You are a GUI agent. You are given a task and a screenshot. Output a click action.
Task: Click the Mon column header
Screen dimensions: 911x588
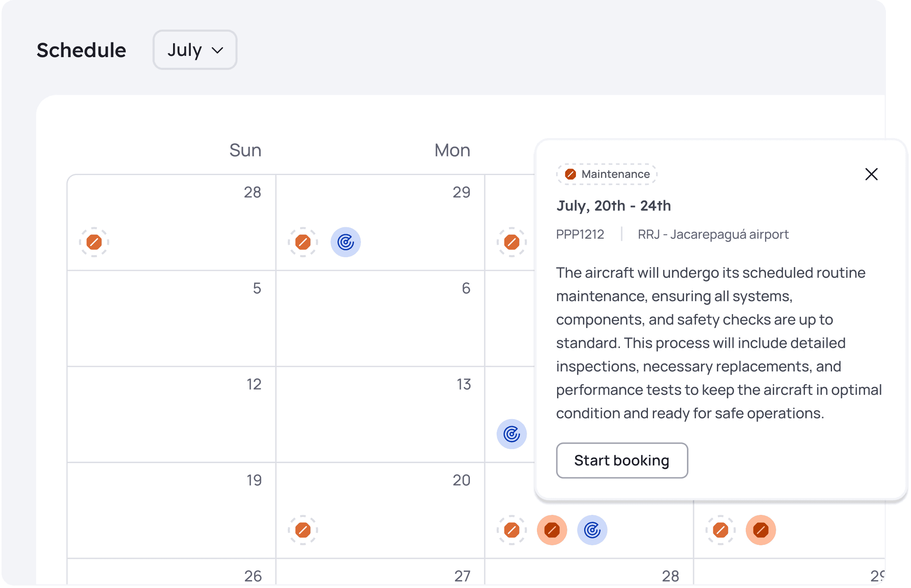(x=452, y=150)
